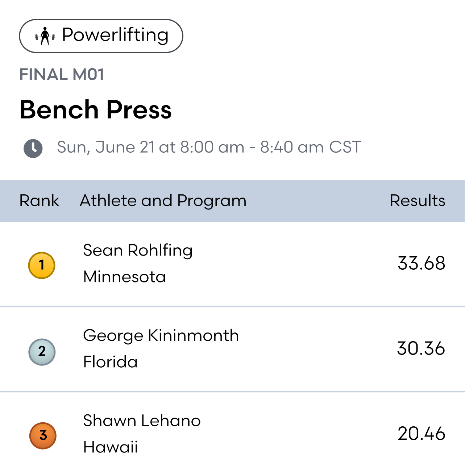Click the Results column header
The width and height of the screenshot is (465, 476).
(417, 201)
